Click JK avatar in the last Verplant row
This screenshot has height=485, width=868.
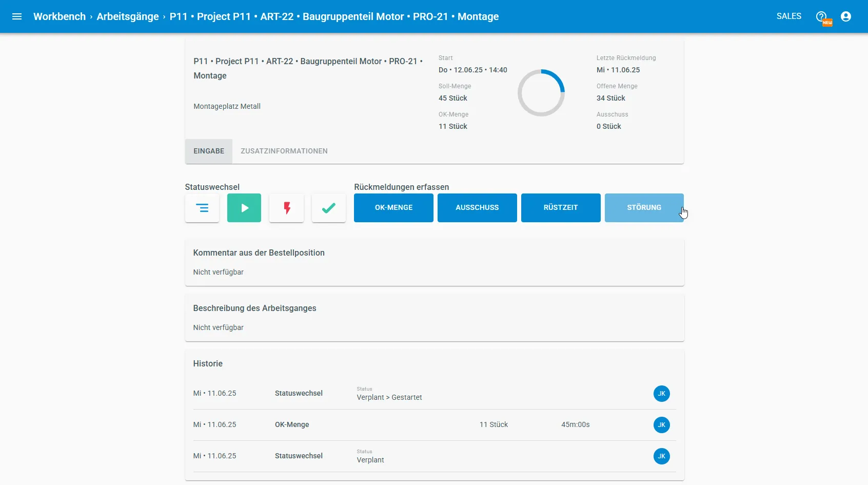click(662, 456)
